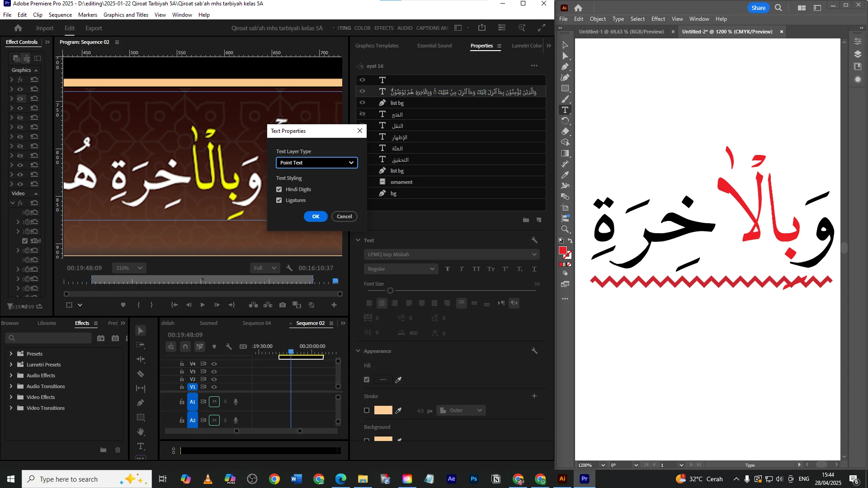The image size is (868, 488).
Task: Select the Type tool in Illustrator toolbar
Action: [x=565, y=110]
